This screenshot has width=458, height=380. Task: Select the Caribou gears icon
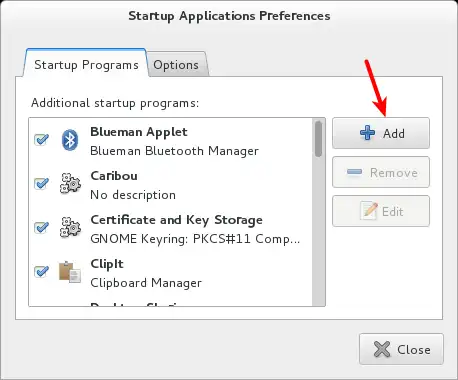pyautogui.click(x=70, y=183)
